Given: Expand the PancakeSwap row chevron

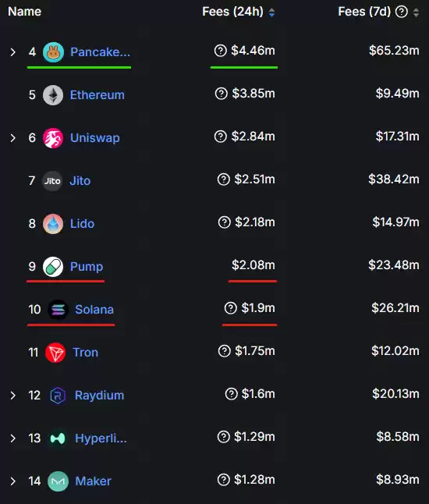Looking at the screenshot, I should [12, 52].
